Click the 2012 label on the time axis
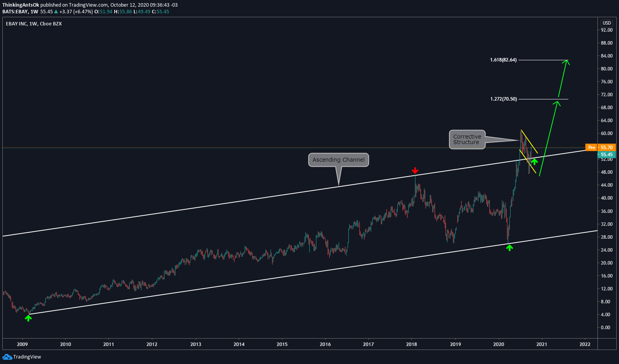This screenshot has width=619, height=364. click(152, 344)
